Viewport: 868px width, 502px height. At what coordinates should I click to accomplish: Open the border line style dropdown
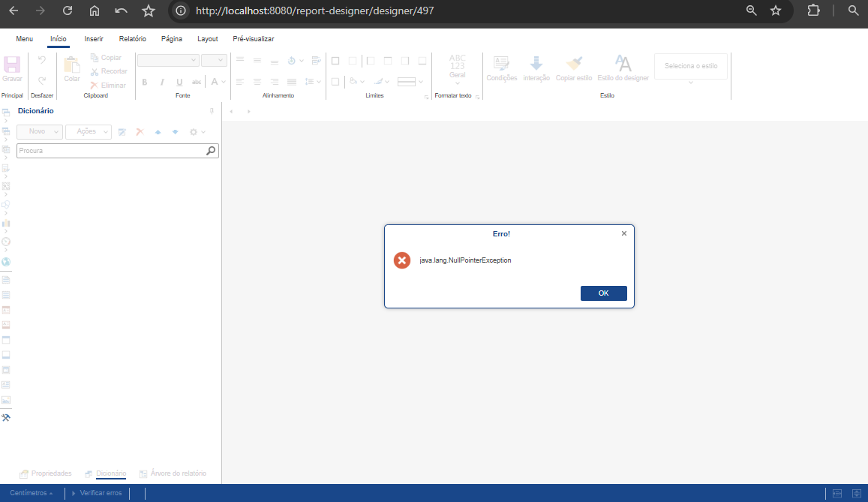click(x=410, y=82)
